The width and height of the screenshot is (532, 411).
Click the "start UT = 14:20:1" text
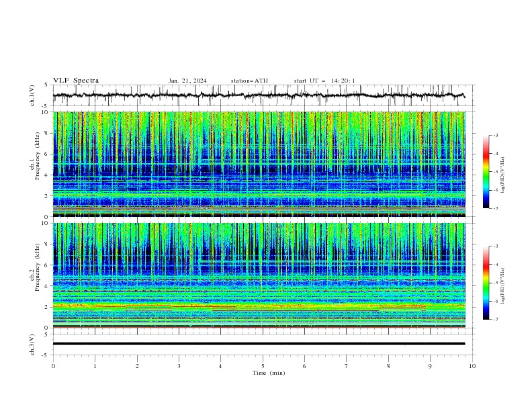point(324,81)
